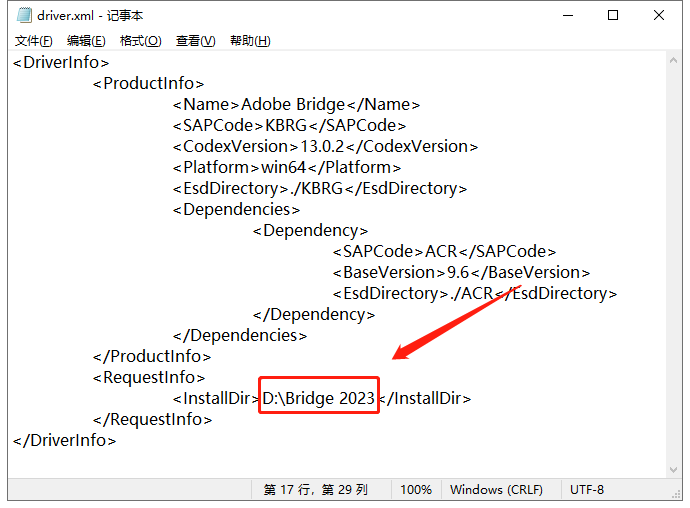This screenshot has width=690, height=508.
Task: Open the 查看(V) menu
Action: pyautogui.click(x=195, y=41)
